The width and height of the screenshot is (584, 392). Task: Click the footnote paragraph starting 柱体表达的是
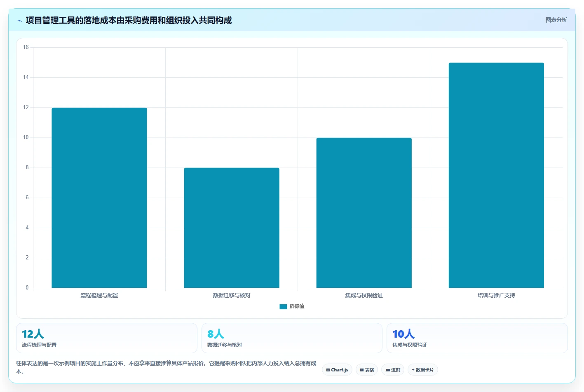(x=166, y=367)
